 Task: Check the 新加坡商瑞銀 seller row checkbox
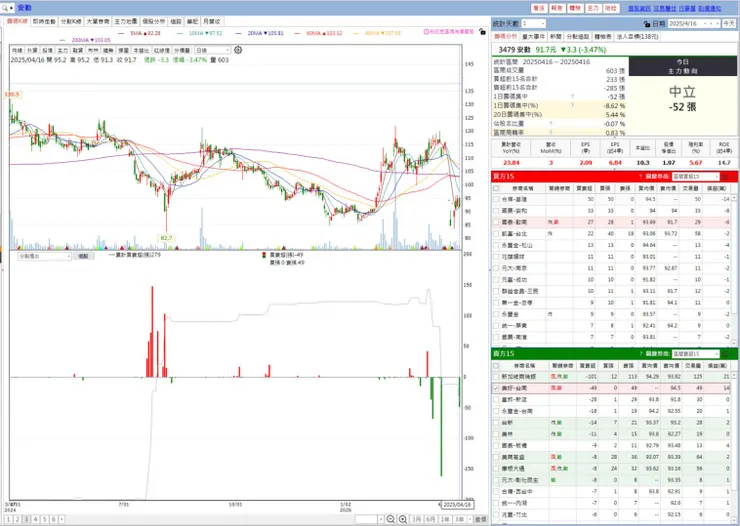(x=496, y=377)
